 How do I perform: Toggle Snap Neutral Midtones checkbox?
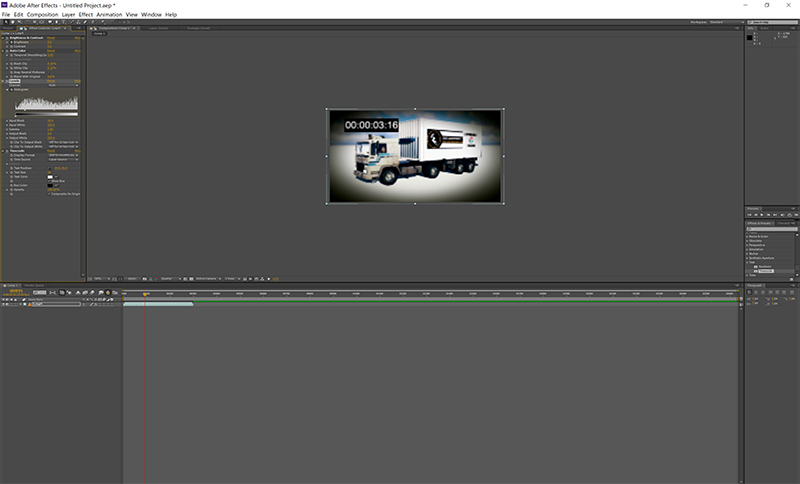[49, 72]
